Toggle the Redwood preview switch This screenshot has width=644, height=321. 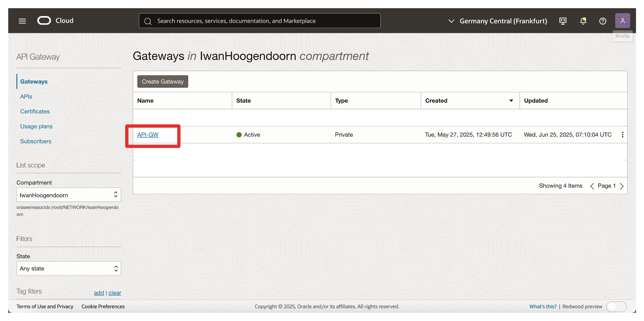tap(616, 307)
